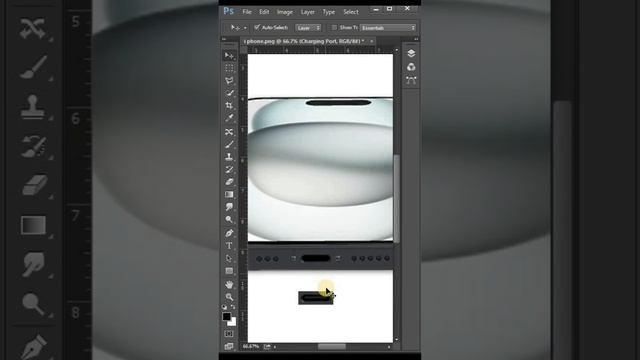
Task: Click the background color swatch
Action: [x=232, y=322]
